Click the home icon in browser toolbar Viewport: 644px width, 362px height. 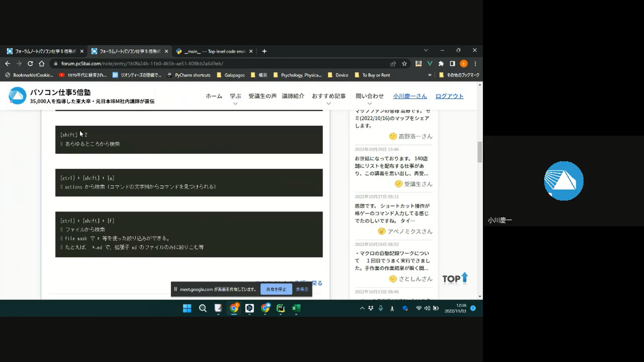42,64
